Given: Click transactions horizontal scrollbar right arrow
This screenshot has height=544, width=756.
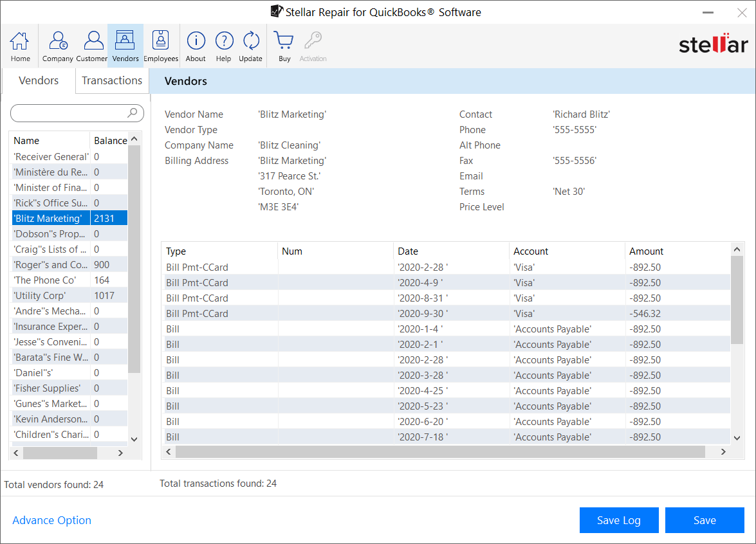Looking at the screenshot, I should [723, 452].
